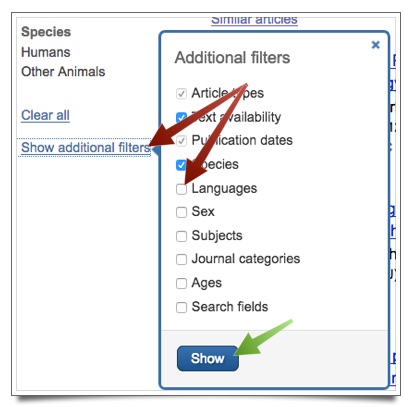Toggle the Publication dates checkbox
414x407 pixels.
[181, 141]
